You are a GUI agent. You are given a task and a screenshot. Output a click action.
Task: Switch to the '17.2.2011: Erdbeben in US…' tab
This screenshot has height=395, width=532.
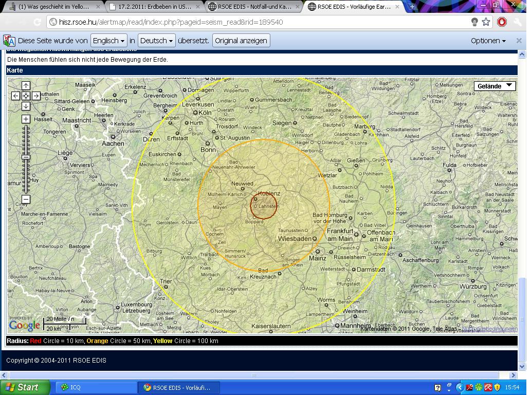[154, 7]
